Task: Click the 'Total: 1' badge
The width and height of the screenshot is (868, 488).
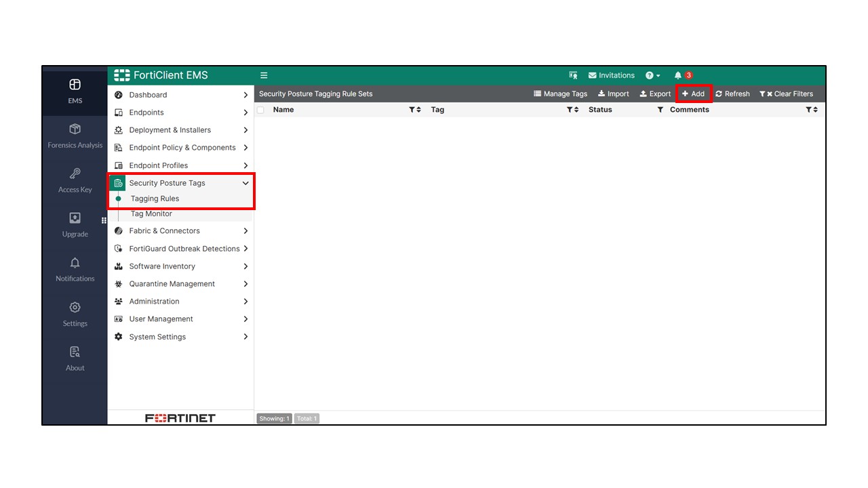Action: [307, 418]
